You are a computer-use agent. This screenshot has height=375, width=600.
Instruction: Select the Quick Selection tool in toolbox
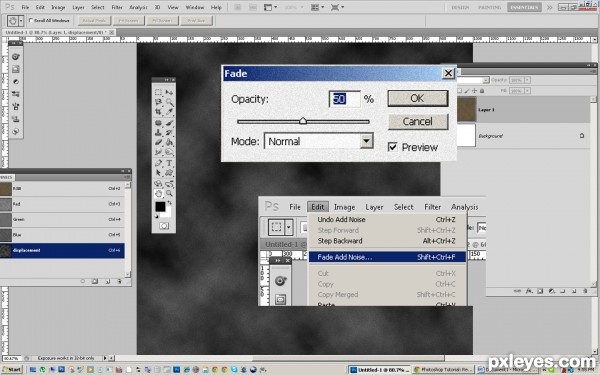169,102
